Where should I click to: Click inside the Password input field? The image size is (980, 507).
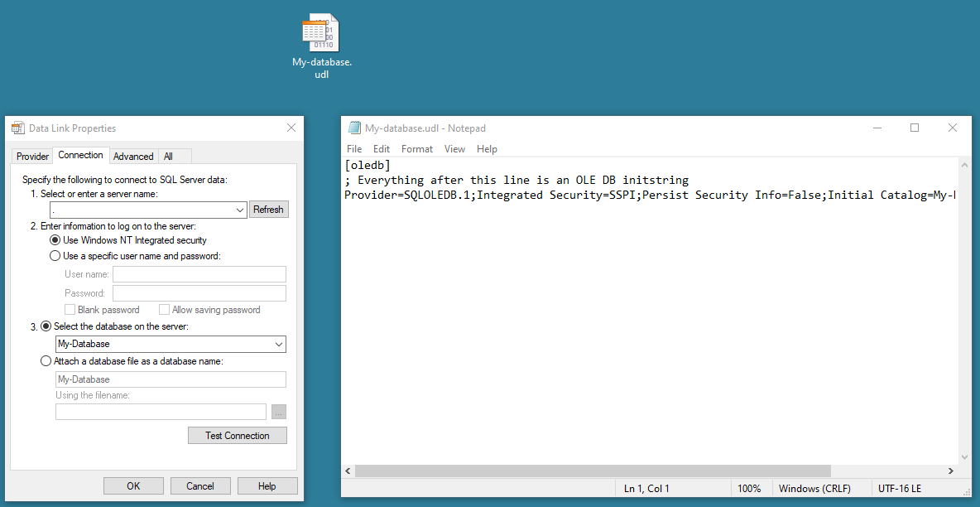[199, 292]
